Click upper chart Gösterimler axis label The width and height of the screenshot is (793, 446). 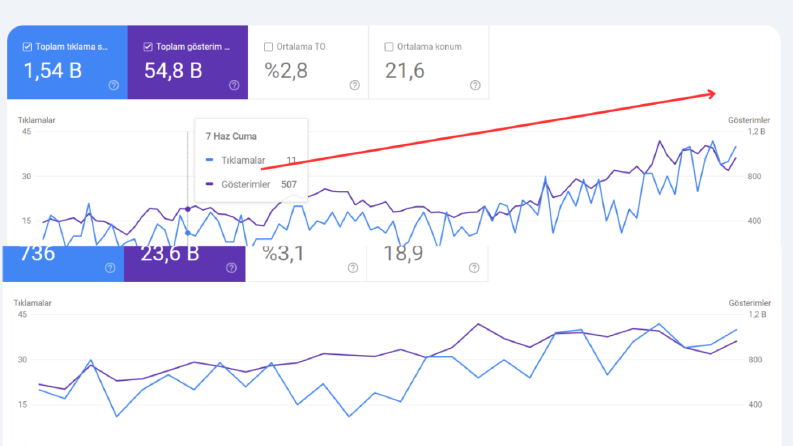coord(748,120)
